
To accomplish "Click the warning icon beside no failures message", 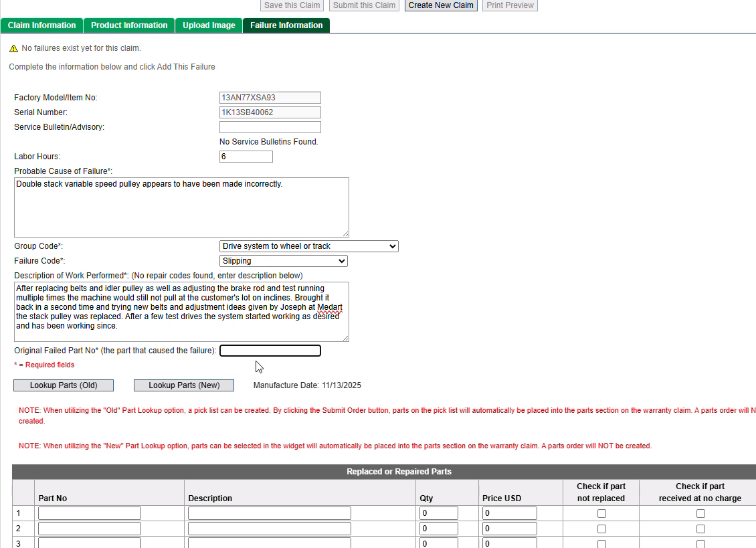I will 13,48.
